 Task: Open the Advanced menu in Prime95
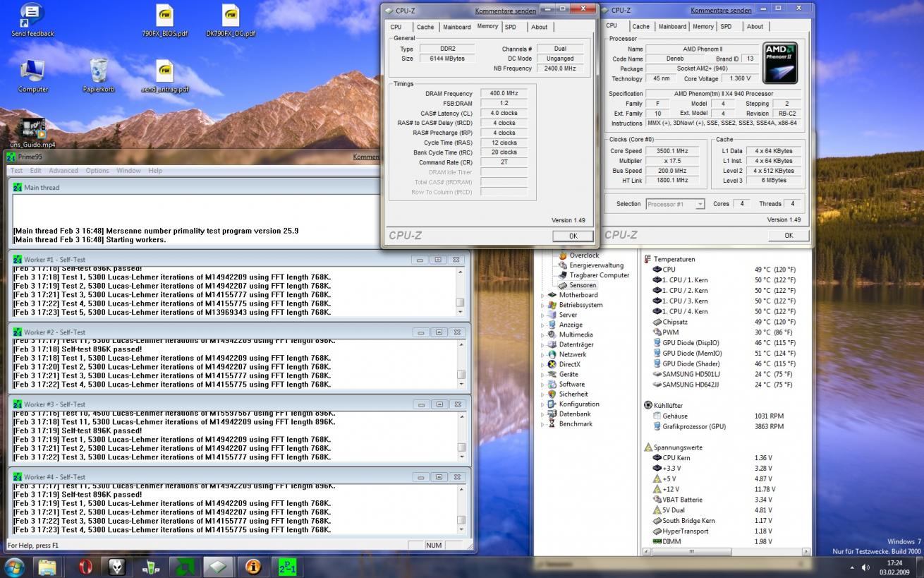click(63, 171)
